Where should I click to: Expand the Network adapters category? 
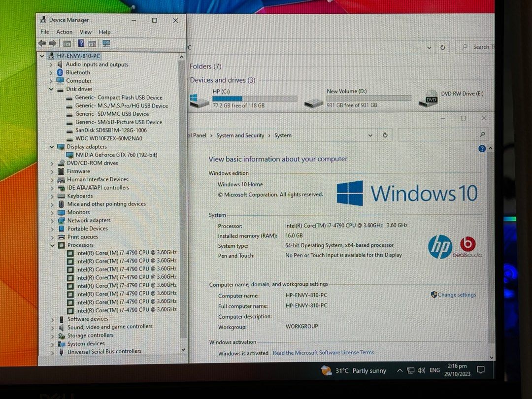coord(52,221)
